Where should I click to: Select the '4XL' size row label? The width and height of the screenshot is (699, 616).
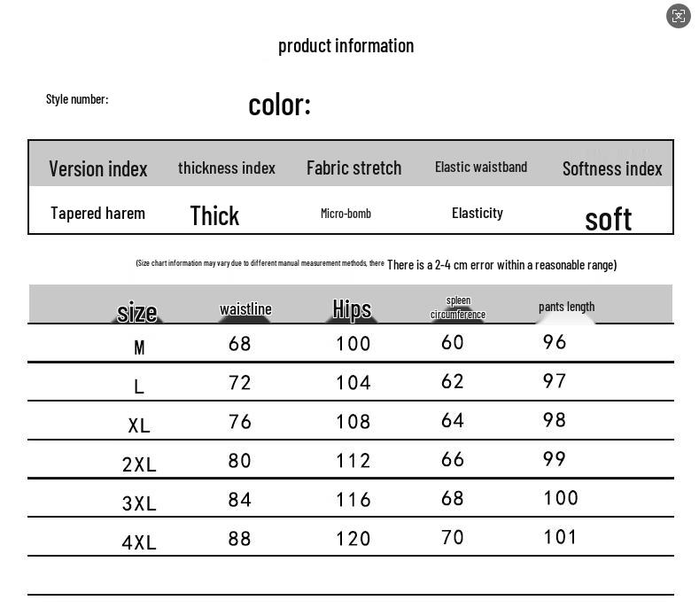click(139, 542)
